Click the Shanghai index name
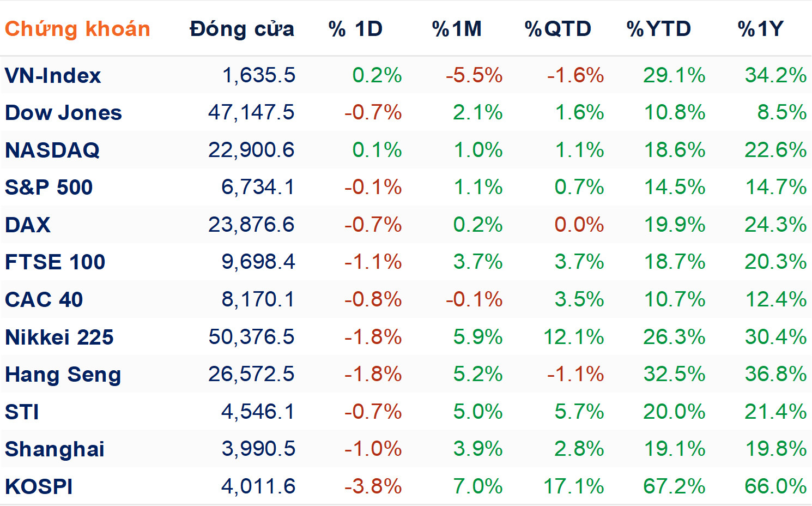The width and height of the screenshot is (812, 506). (x=54, y=449)
